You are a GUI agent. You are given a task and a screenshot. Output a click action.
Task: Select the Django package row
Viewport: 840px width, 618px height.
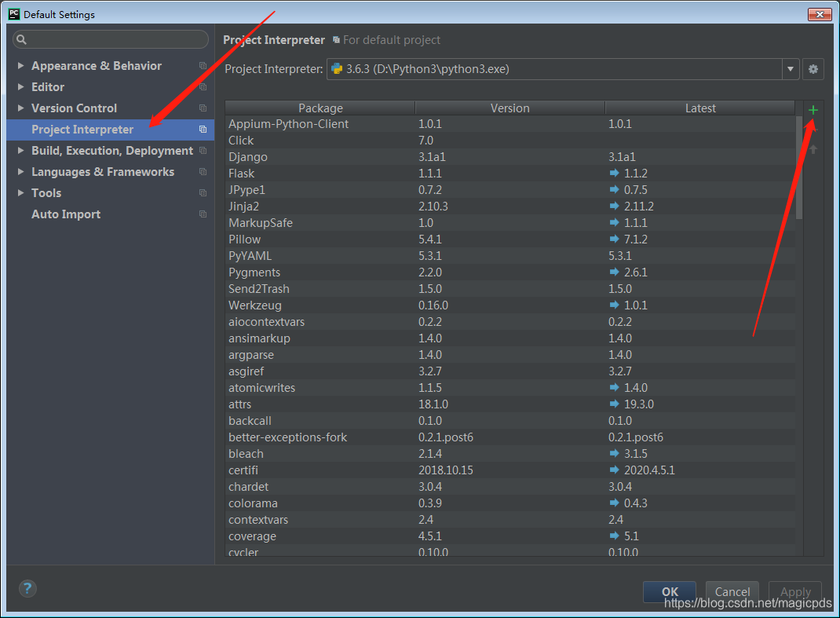click(x=510, y=156)
